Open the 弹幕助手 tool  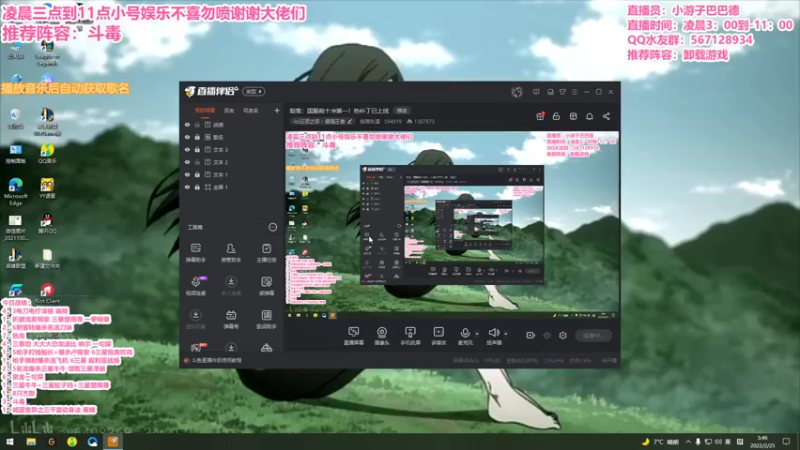pyautogui.click(x=195, y=253)
